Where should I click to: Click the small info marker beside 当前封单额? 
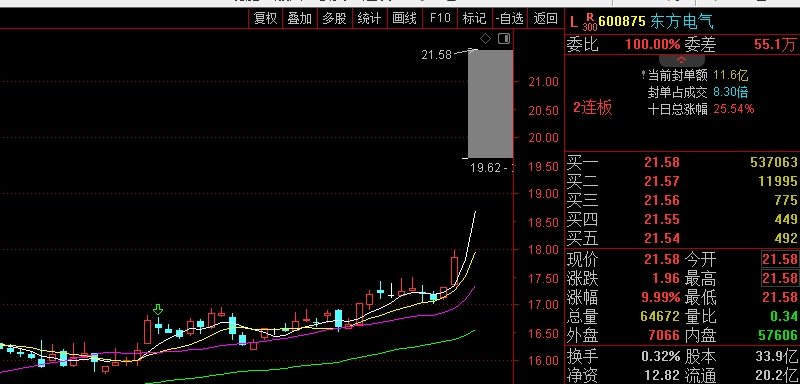click(643, 75)
